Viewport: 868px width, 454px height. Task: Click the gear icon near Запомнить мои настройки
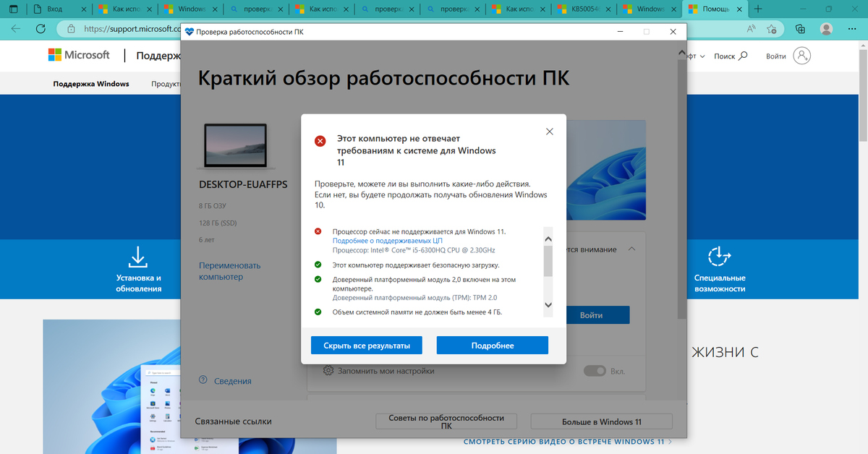328,371
